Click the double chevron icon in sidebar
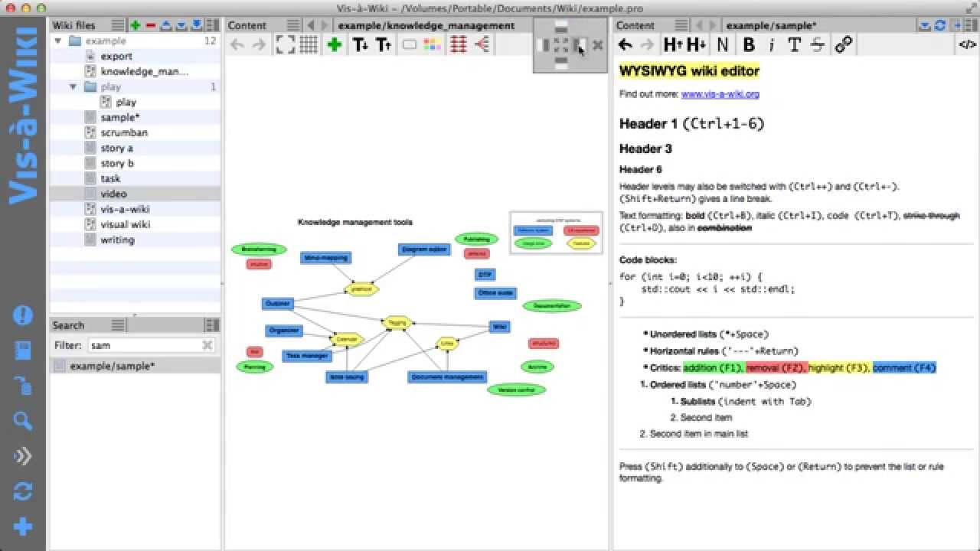Screen dimensions: 980x551 pos(23,456)
